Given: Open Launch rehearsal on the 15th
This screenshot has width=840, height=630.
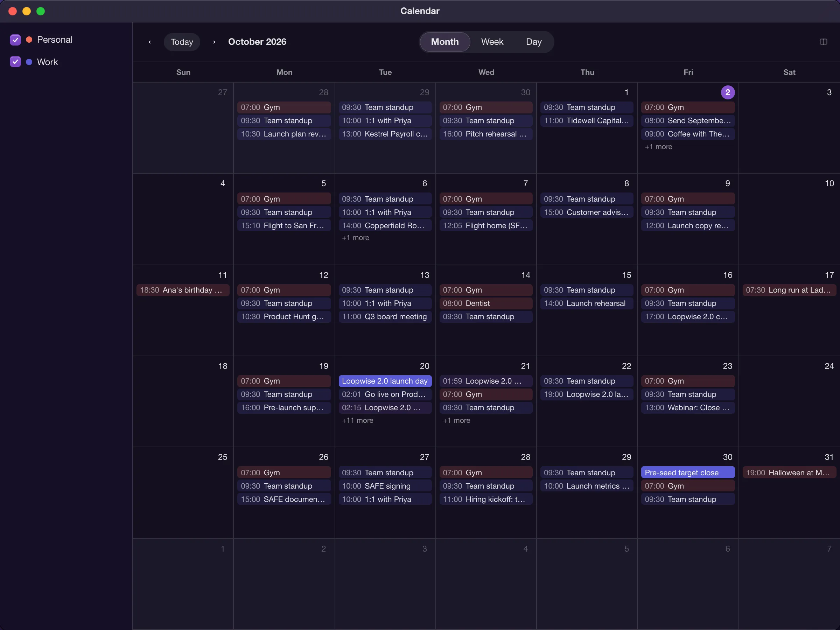Looking at the screenshot, I should tap(587, 303).
